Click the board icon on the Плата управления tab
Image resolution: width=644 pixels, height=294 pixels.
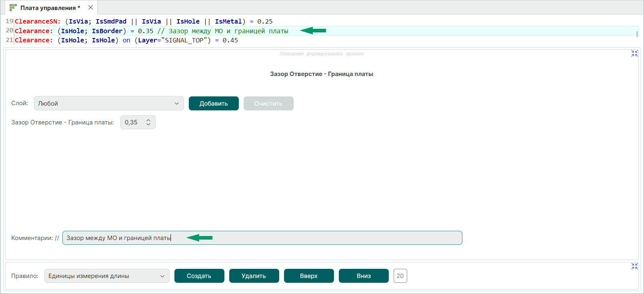(13, 8)
